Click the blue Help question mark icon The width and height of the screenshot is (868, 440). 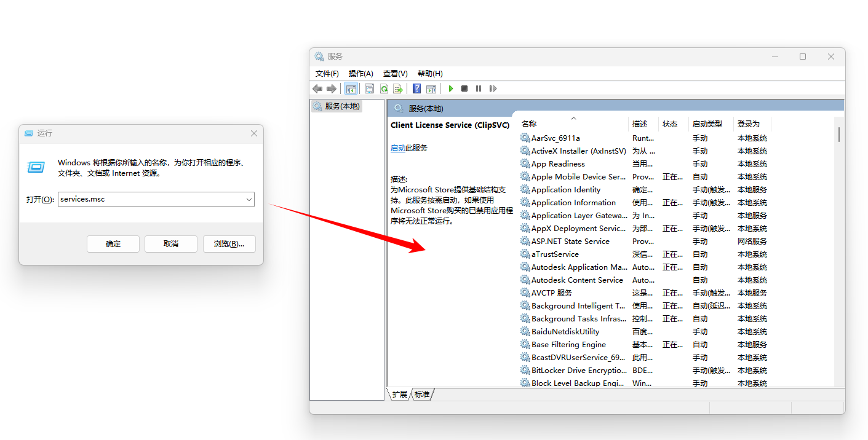417,89
